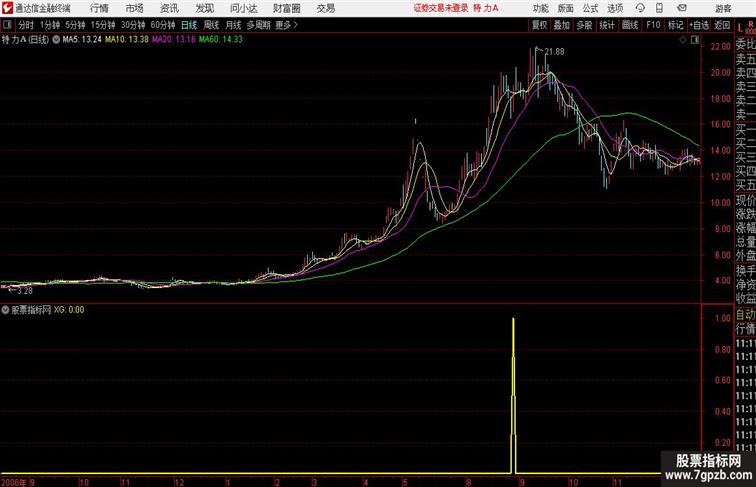
Task: Click the 复权 toolbar button
Action: [x=540, y=25]
